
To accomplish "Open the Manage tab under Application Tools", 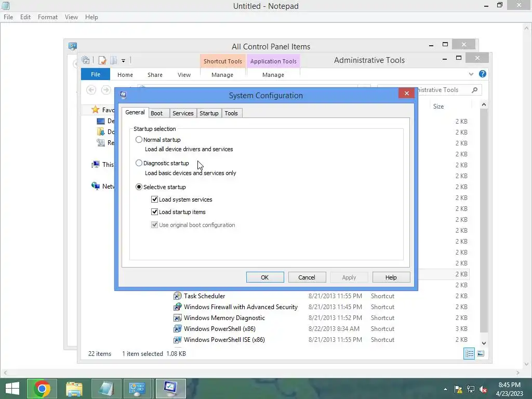I will [273, 75].
